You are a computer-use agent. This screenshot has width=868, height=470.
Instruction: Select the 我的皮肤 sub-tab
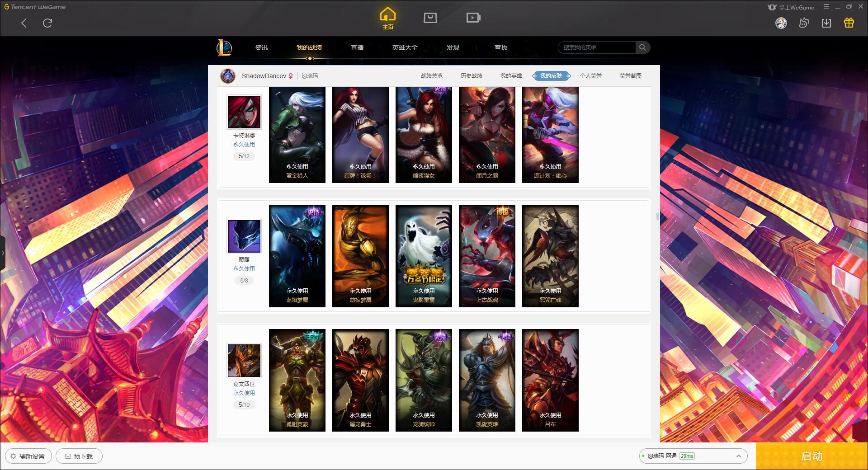[551, 76]
